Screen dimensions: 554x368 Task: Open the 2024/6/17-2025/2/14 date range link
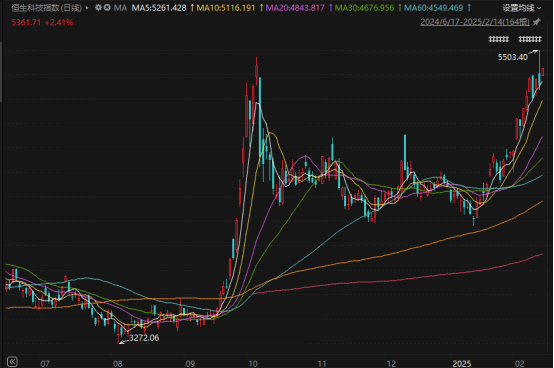click(475, 22)
